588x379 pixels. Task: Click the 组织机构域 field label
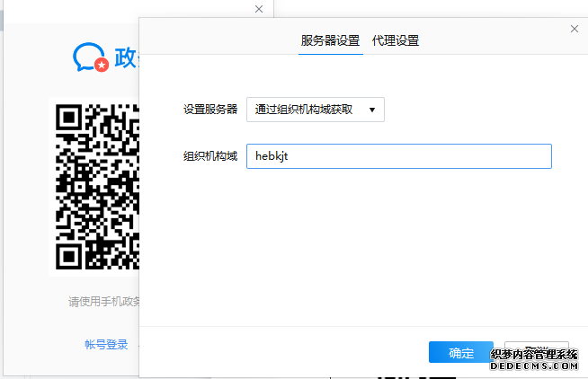click(210, 156)
